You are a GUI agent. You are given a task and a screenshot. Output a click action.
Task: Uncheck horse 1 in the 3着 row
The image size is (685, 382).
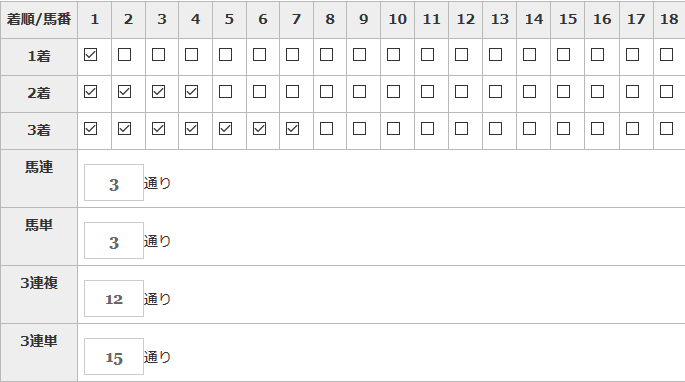pyautogui.click(x=90, y=129)
